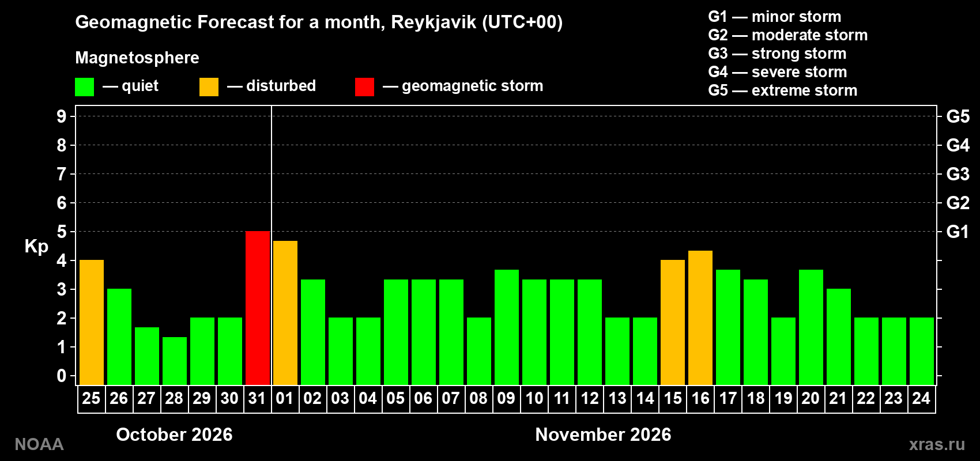
Task: Click the orange bar for November 01
Action: pos(285,313)
